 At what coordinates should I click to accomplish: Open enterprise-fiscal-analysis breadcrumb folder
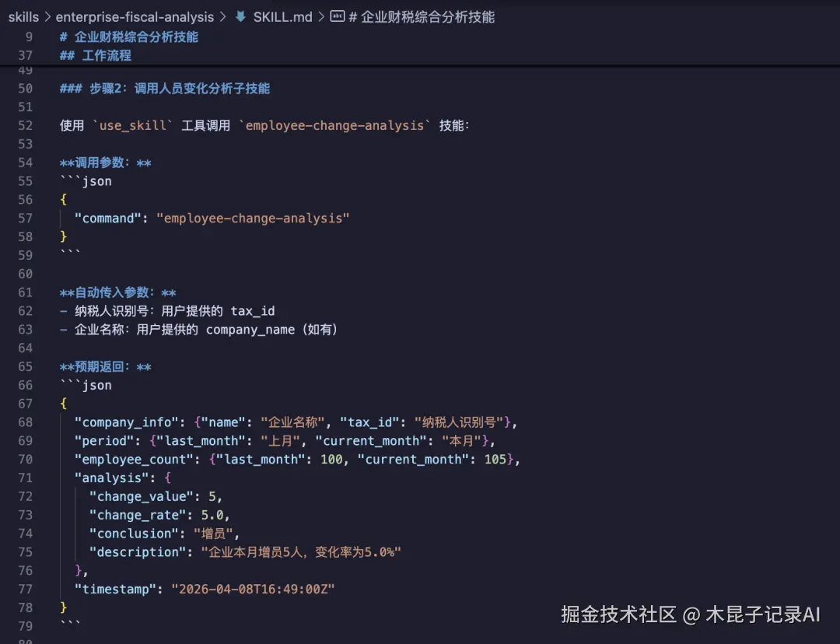(x=135, y=17)
